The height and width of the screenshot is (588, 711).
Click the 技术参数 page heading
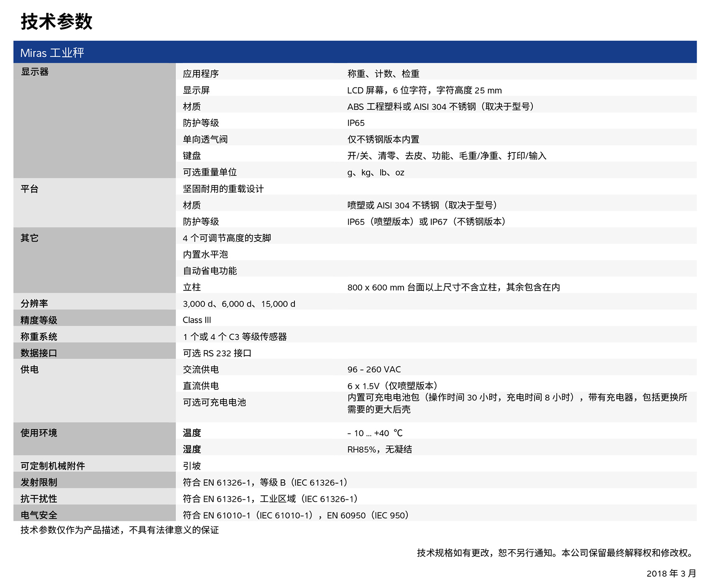click(56, 21)
